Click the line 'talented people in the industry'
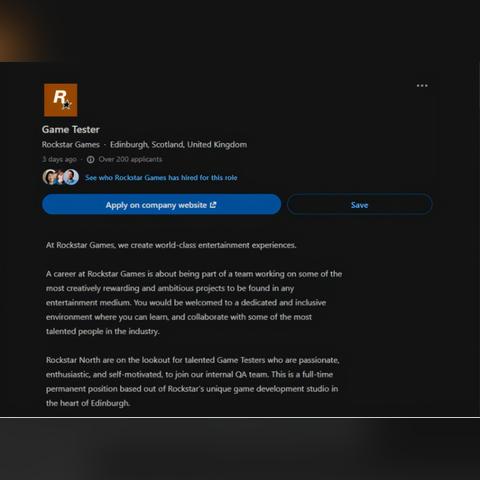Screen dimensions: 480x480 103,331
